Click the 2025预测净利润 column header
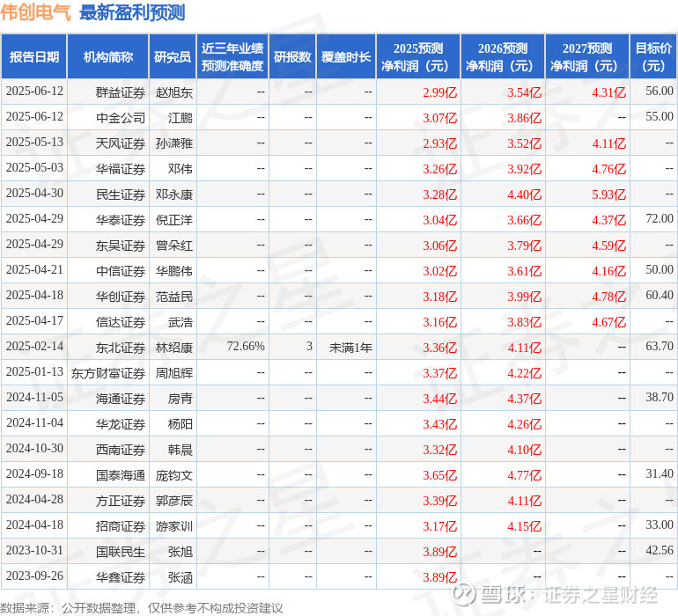Image resolution: width=678 pixels, height=616 pixels. tap(418, 57)
